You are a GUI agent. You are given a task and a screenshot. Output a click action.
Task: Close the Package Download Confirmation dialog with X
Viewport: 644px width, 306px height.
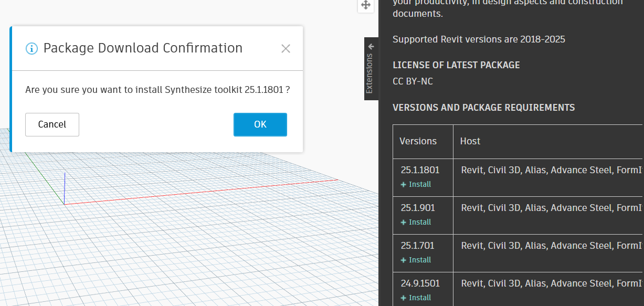[x=286, y=49]
